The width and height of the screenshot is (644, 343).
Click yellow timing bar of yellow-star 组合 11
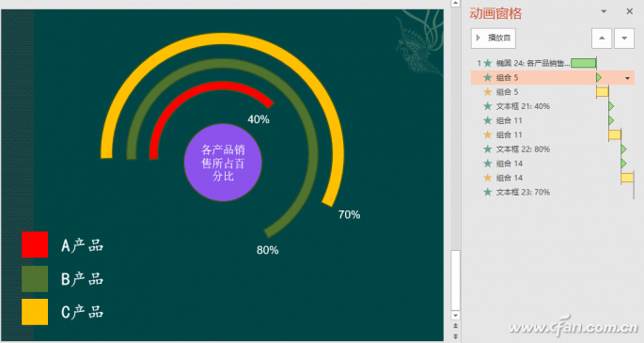615,135
